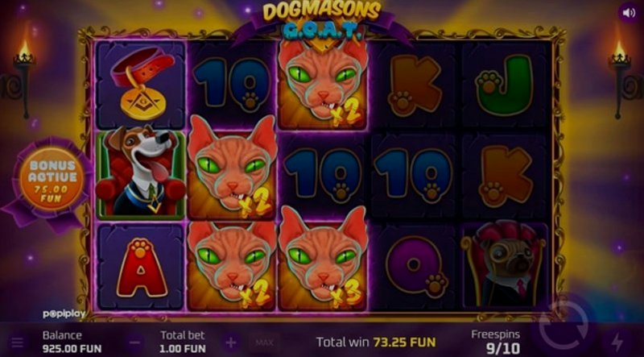Click the purple Q card symbol

tap(415, 267)
